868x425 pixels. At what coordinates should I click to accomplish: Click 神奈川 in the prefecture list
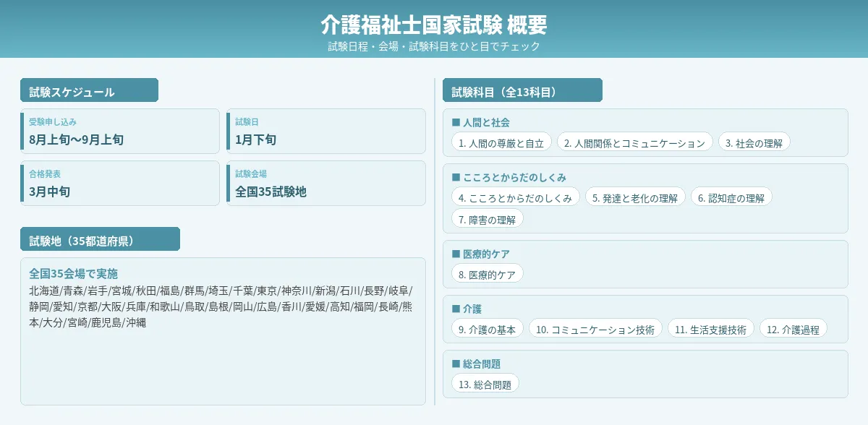click(x=297, y=291)
